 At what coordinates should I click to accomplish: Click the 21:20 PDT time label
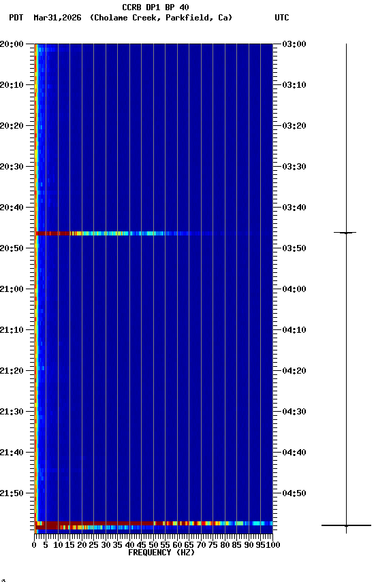click(x=12, y=371)
